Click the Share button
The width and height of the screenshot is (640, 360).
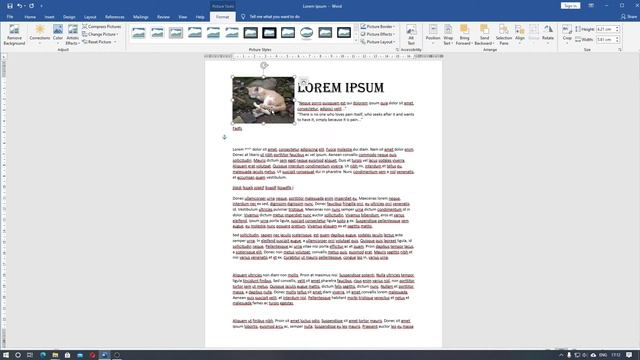629,17
